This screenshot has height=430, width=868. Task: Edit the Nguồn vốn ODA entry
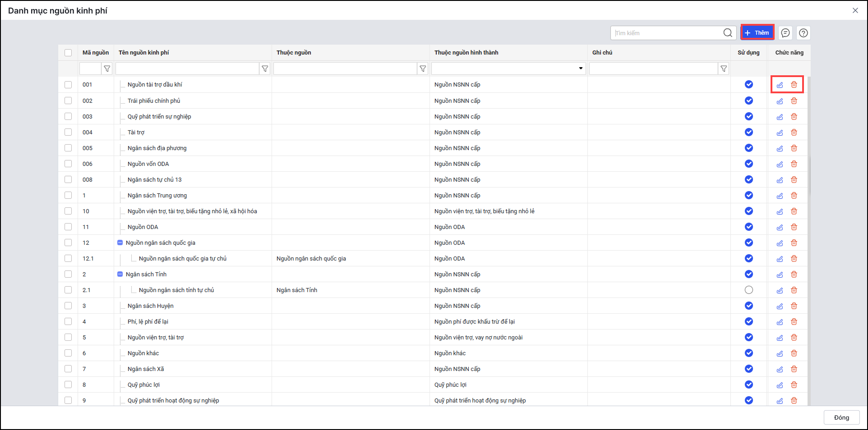pyautogui.click(x=780, y=164)
